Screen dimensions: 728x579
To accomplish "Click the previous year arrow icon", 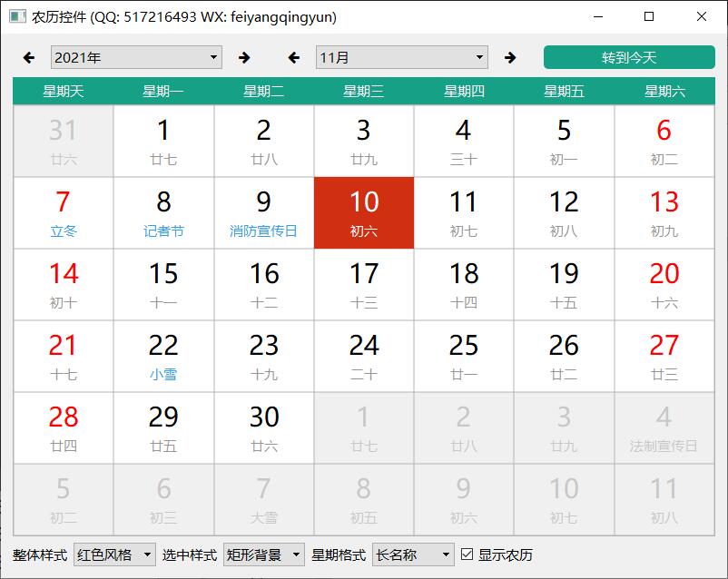I will [29, 58].
